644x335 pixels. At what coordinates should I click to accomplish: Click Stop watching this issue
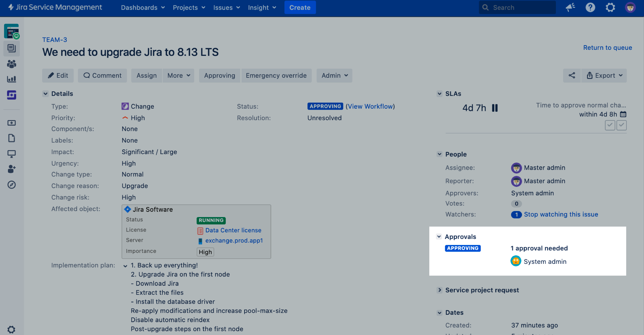pyautogui.click(x=561, y=215)
